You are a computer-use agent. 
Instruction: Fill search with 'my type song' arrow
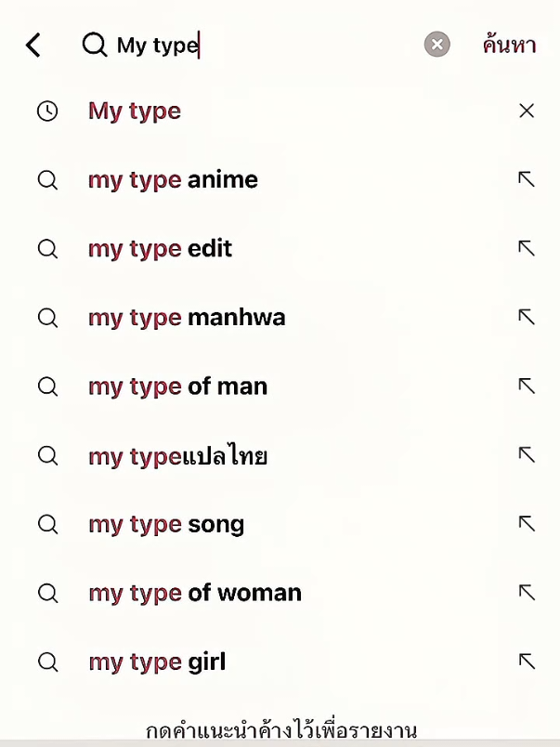527,524
